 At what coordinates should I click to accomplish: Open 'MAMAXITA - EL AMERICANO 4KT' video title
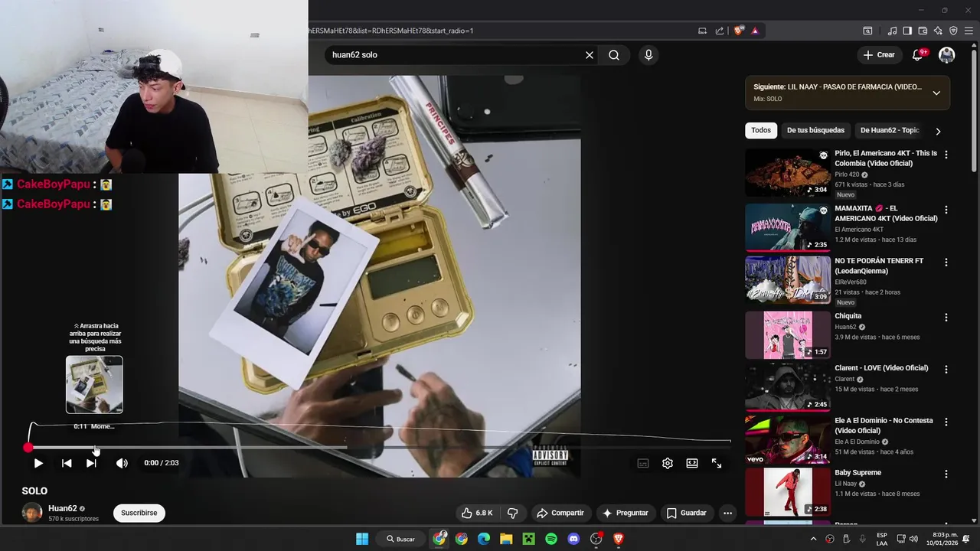tap(886, 214)
